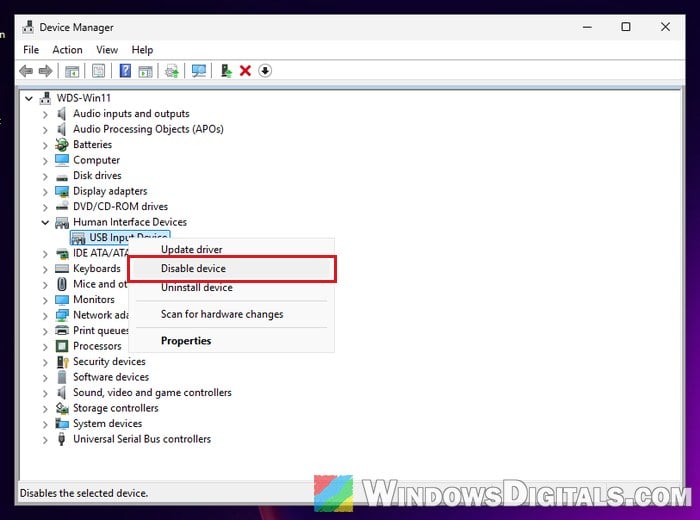This screenshot has height=520, width=700.
Task: Select the Storage controllers label
Action: point(116,408)
